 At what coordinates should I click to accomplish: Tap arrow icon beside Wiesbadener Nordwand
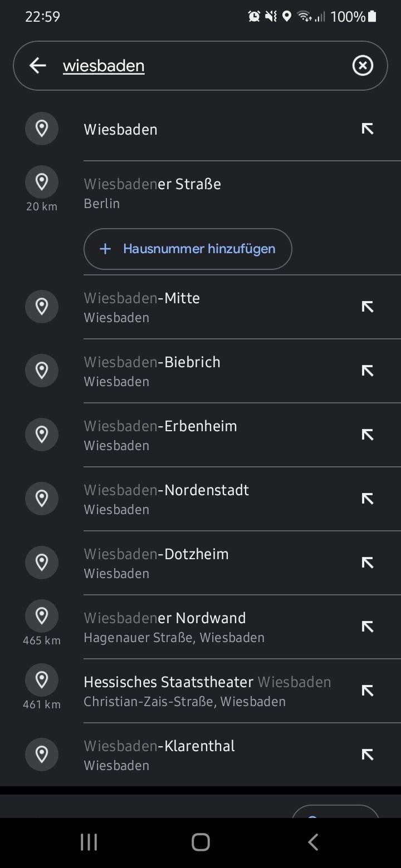click(367, 627)
